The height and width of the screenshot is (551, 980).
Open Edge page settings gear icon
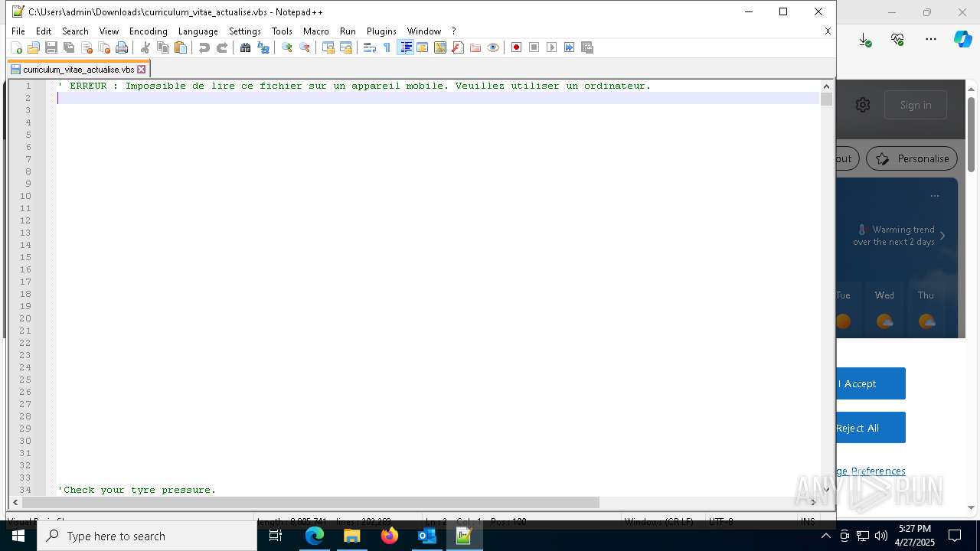coord(863,105)
